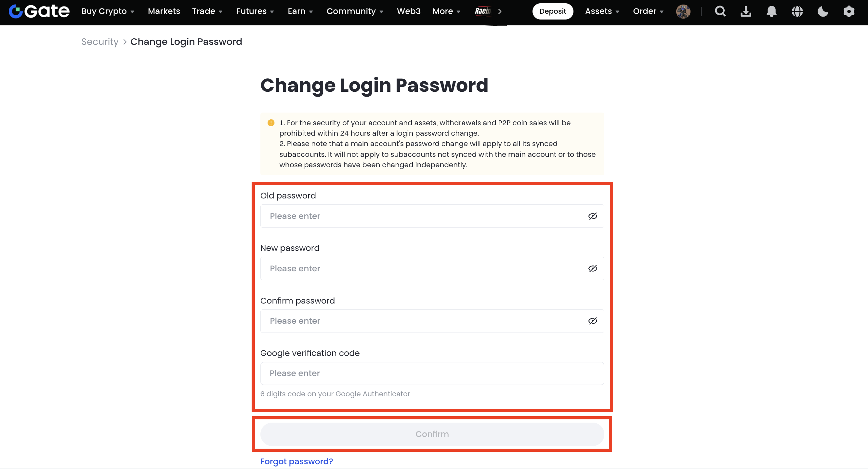Expand the Buy Crypto dropdown
The image size is (868, 475).
click(x=108, y=11)
